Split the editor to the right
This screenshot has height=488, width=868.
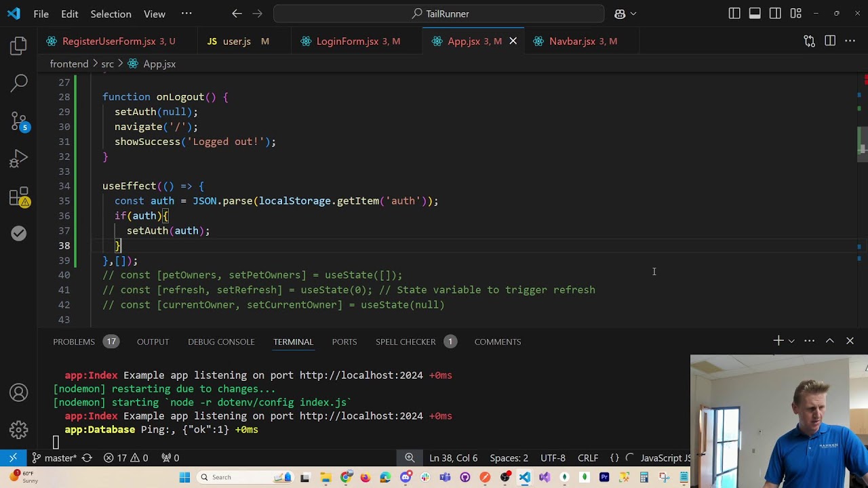(x=830, y=41)
